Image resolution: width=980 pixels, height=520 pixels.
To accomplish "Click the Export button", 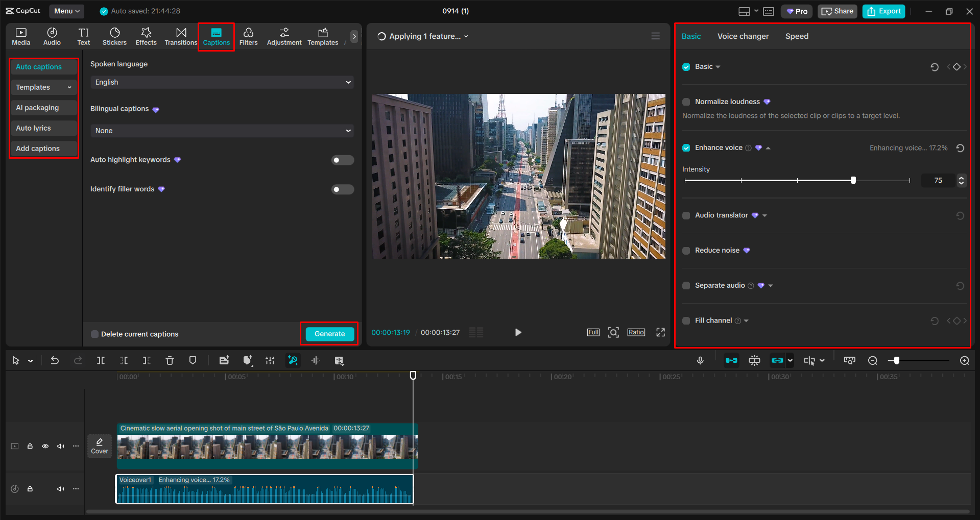I will click(883, 11).
